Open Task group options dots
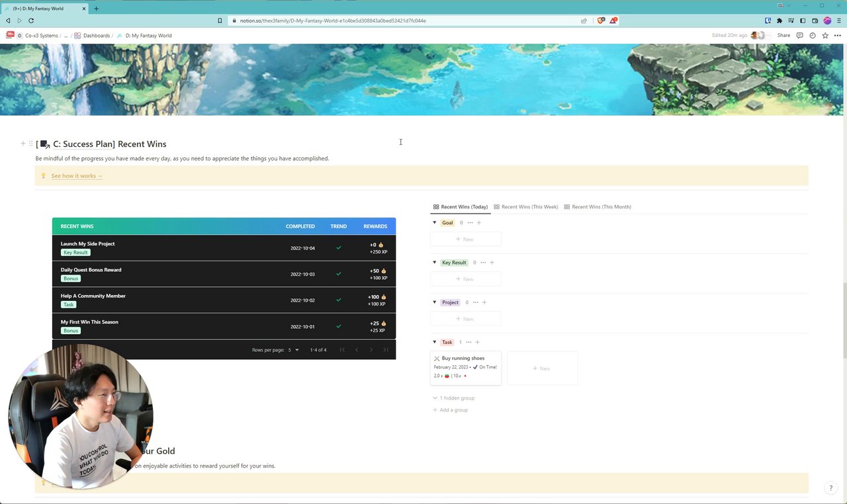The width and height of the screenshot is (847, 504). [x=468, y=342]
